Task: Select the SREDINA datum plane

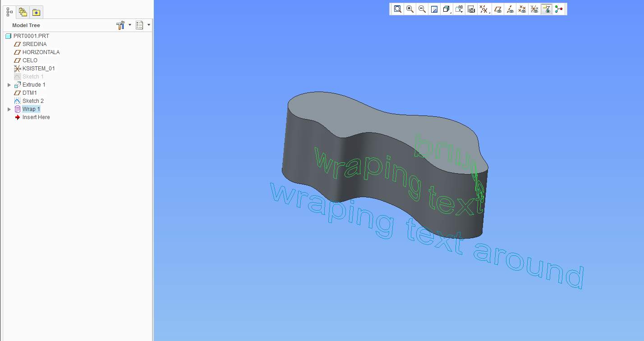Action: click(34, 44)
